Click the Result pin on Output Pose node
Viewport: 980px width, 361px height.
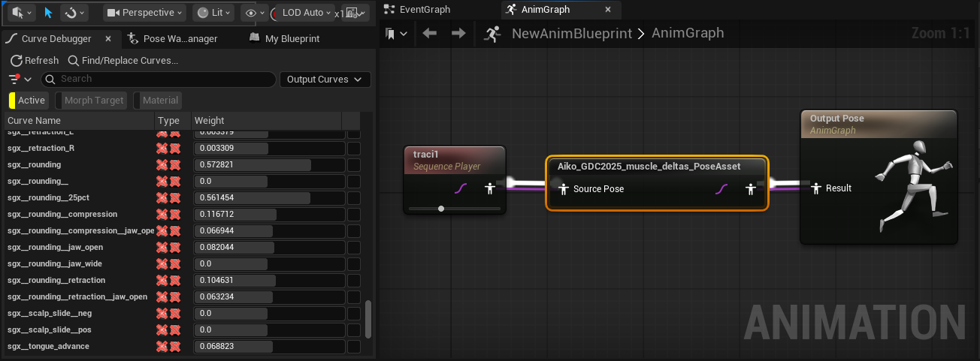click(x=815, y=188)
